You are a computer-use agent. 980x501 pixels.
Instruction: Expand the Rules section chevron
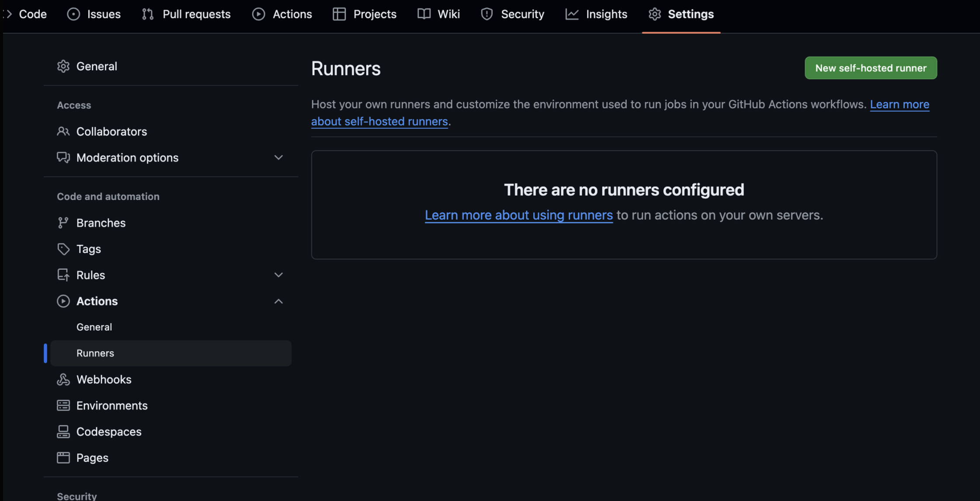(278, 275)
